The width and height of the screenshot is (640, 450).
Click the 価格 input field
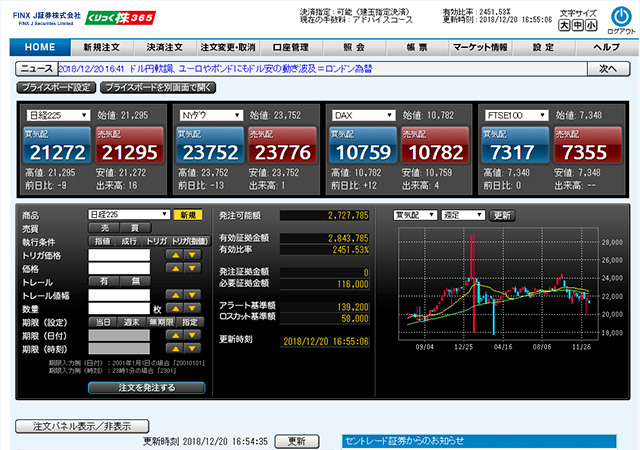pos(118,270)
